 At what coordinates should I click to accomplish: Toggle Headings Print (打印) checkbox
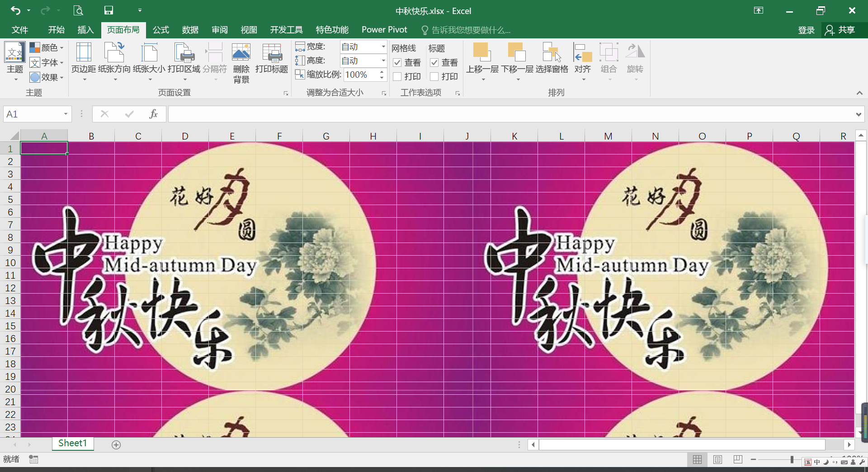point(434,76)
